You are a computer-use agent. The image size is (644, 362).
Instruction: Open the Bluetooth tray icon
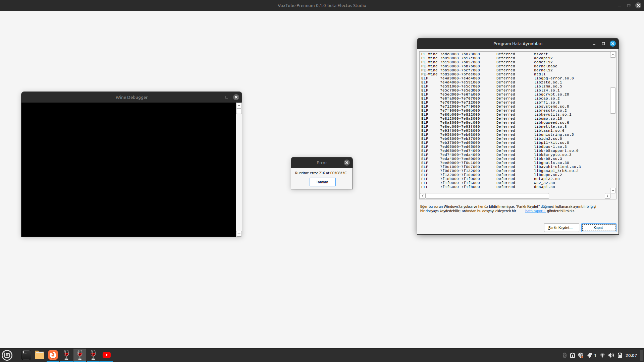565,355
